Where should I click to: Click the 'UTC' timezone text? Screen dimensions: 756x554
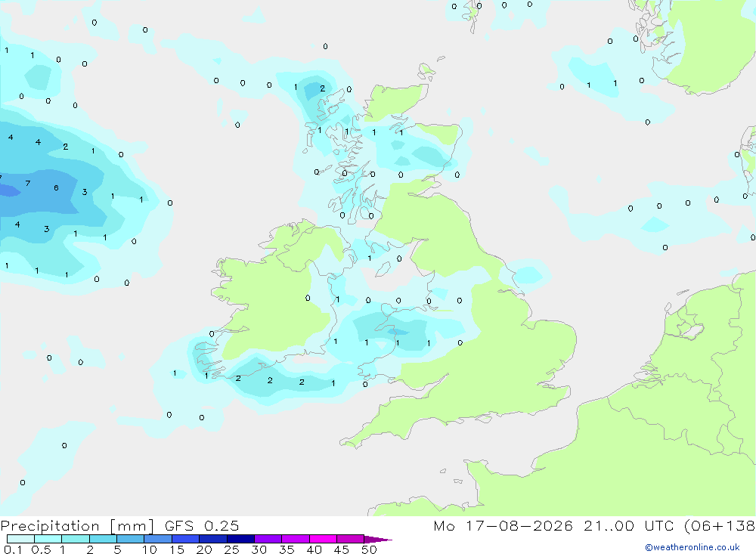click(x=659, y=525)
